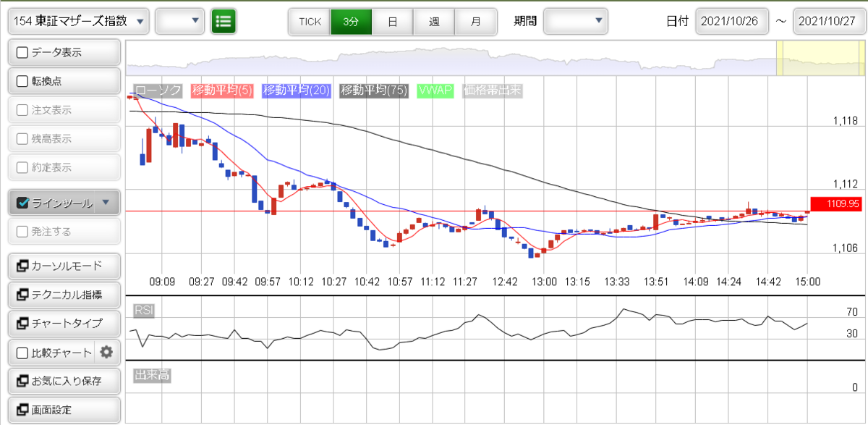
Task: Enable the データ表示 checkbox
Action: click(x=22, y=52)
